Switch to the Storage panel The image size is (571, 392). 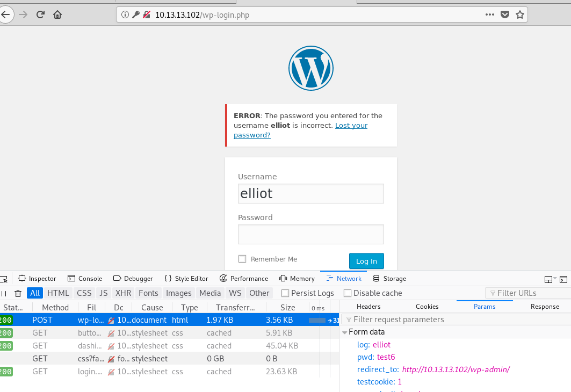pyautogui.click(x=389, y=279)
